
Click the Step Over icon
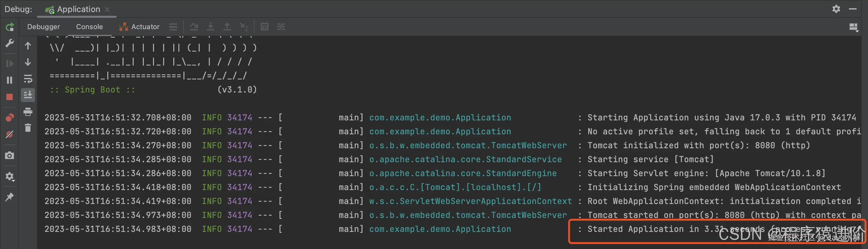[194, 27]
